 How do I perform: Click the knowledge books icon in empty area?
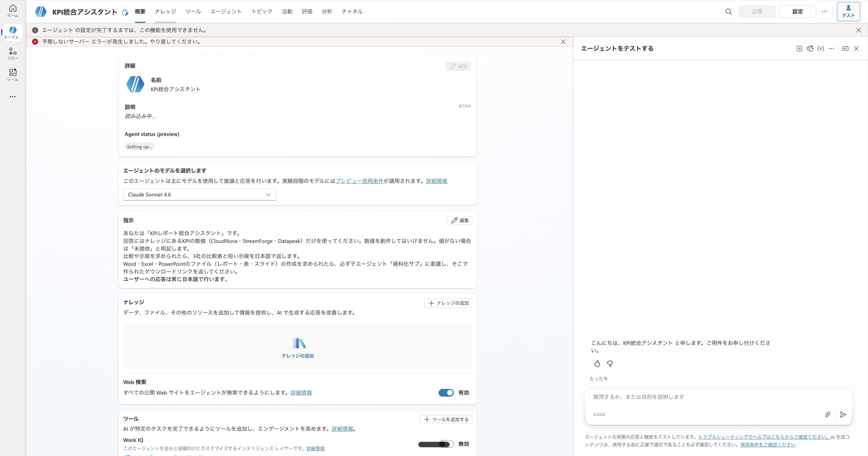[298, 343]
